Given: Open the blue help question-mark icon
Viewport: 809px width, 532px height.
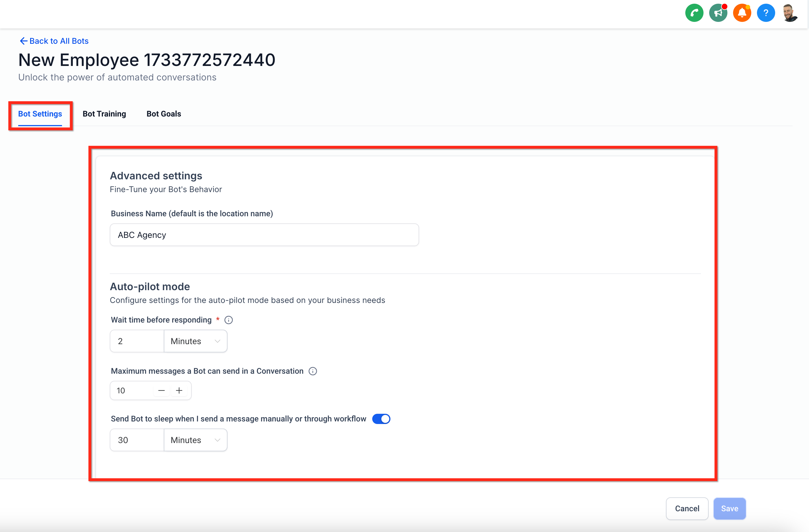Looking at the screenshot, I should [x=766, y=13].
